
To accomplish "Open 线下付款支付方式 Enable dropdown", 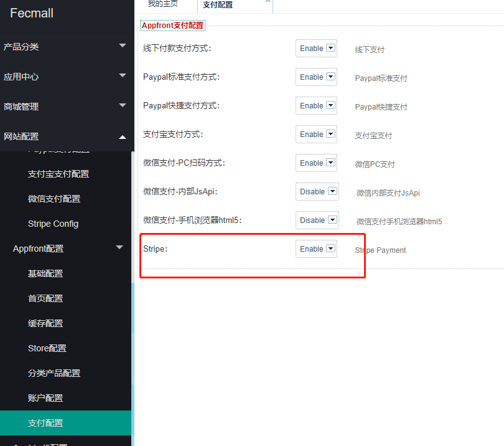I will pyautogui.click(x=316, y=48).
